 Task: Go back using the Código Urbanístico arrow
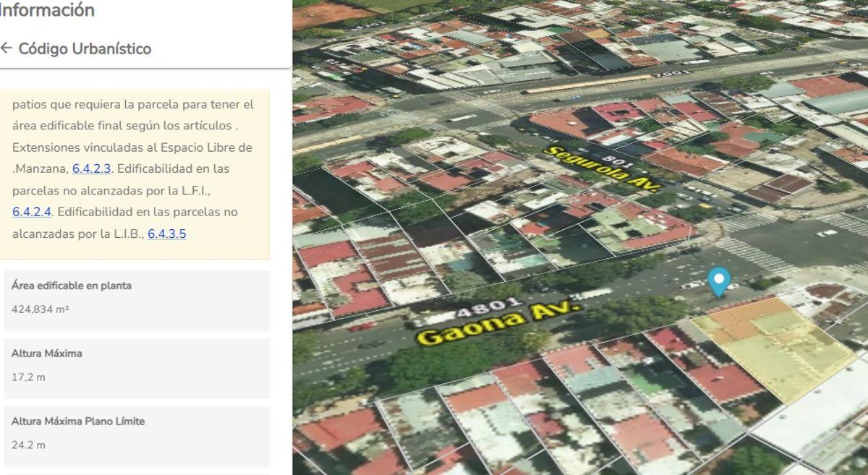6,48
